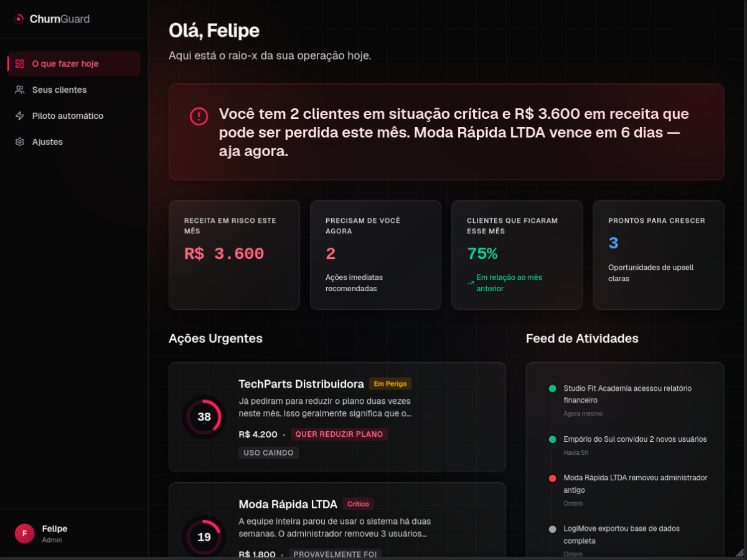747x560 pixels.
Task: Click the R$ 3.600 revenue at risk value in the card
Action: pos(224,254)
